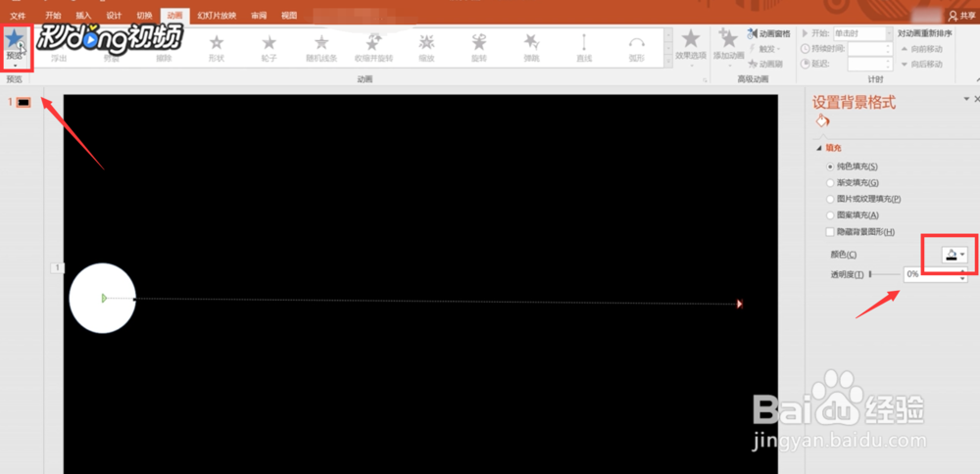Viewport: 980px width, 474px height.
Task: Click the animation gallery scroll up arrow
Action: pyautogui.click(x=668, y=34)
